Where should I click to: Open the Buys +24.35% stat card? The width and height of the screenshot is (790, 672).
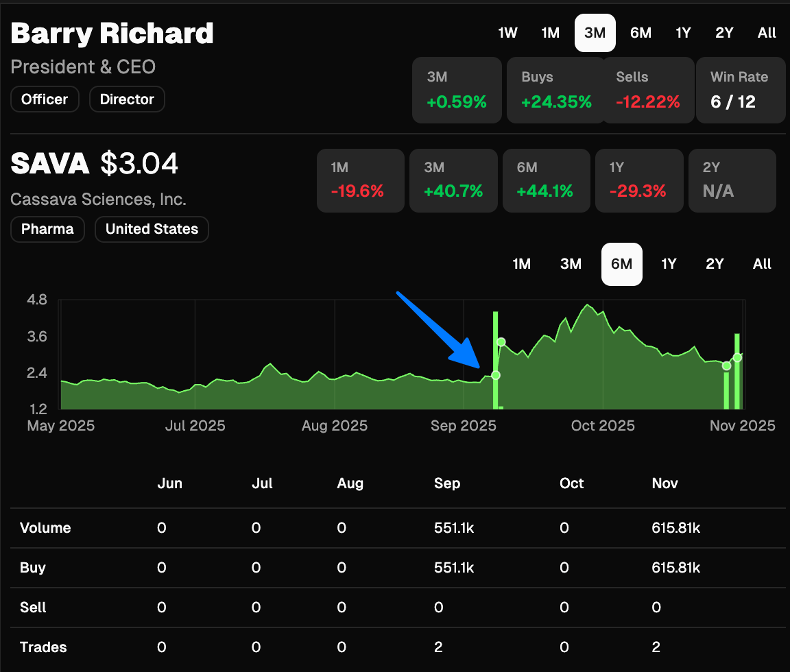tap(556, 90)
